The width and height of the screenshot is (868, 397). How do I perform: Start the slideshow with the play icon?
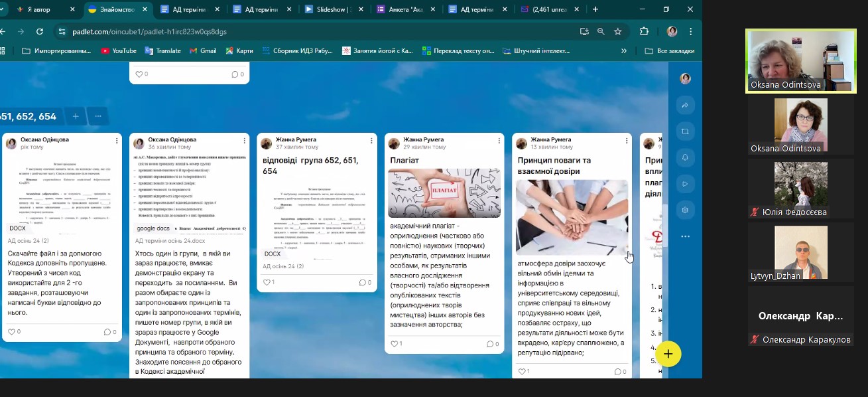coord(685,184)
